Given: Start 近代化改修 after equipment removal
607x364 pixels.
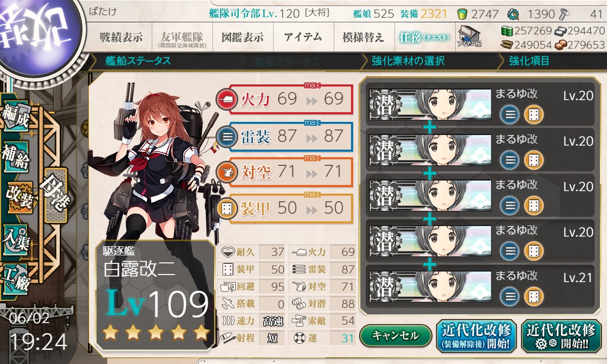Looking at the screenshot, I should click(x=476, y=336).
